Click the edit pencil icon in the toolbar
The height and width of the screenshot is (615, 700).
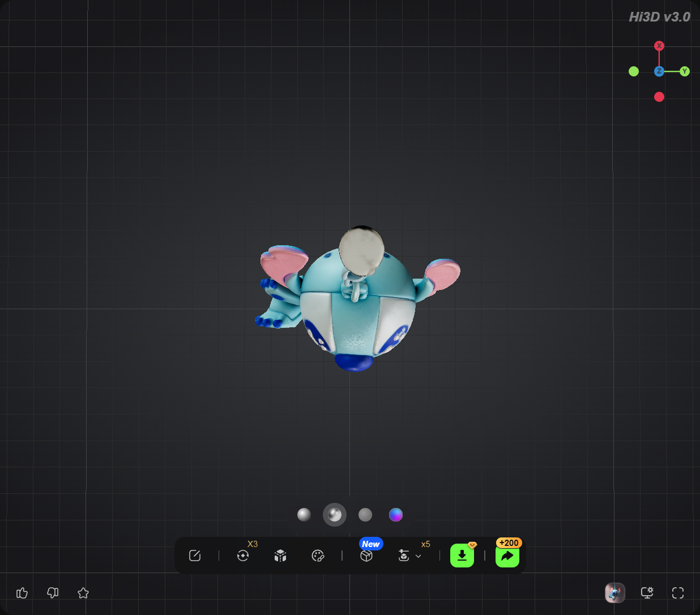tap(195, 556)
